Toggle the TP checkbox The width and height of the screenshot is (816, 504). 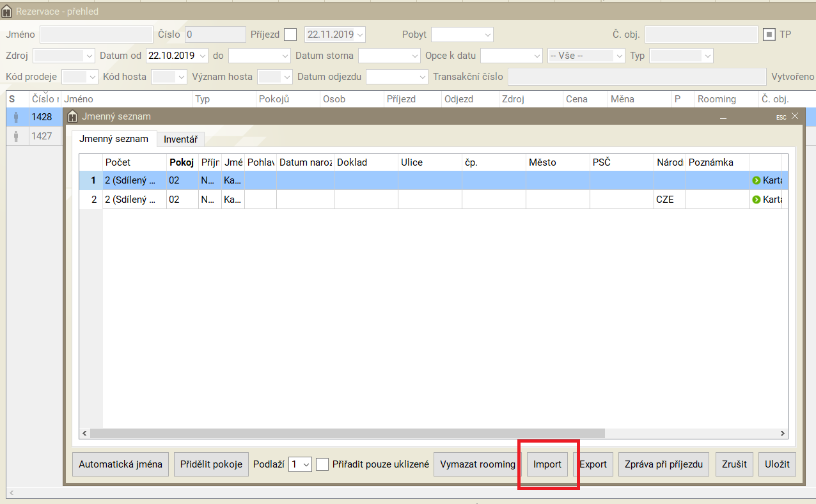point(769,35)
